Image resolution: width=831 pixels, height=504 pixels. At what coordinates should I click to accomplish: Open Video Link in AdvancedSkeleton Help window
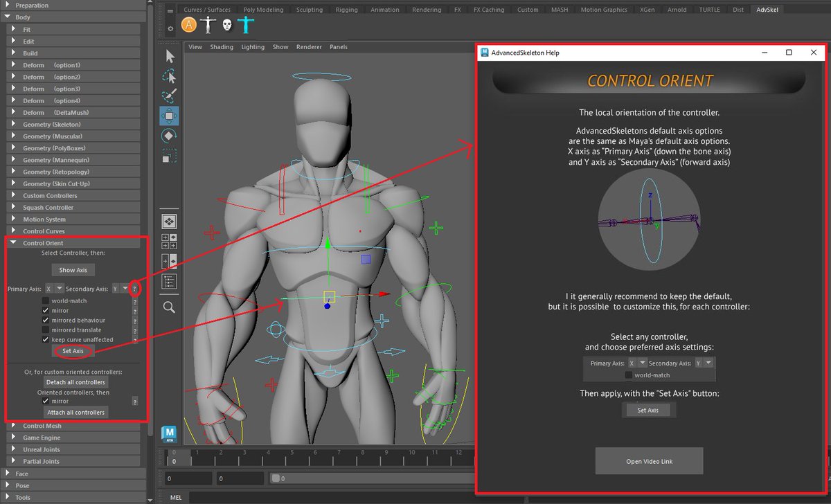649,461
